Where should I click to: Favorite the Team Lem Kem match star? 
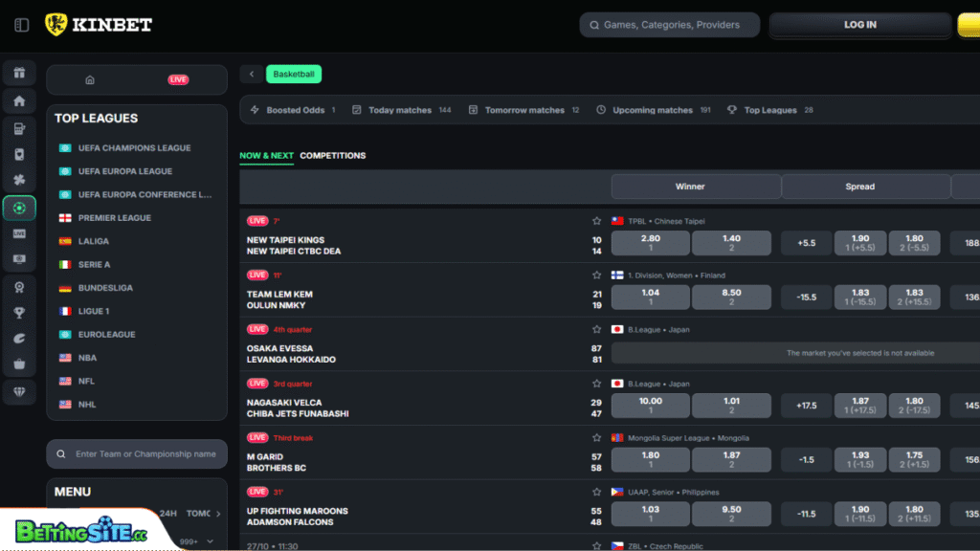click(x=597, y=275)
